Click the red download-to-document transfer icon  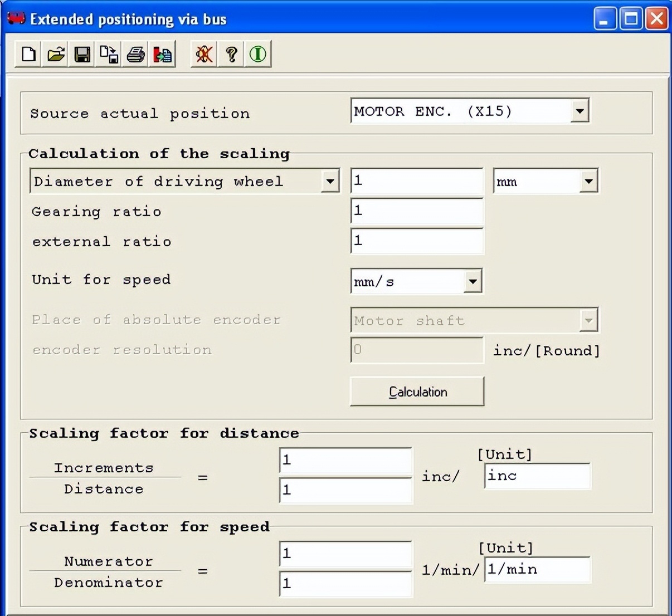pos(163,55)
